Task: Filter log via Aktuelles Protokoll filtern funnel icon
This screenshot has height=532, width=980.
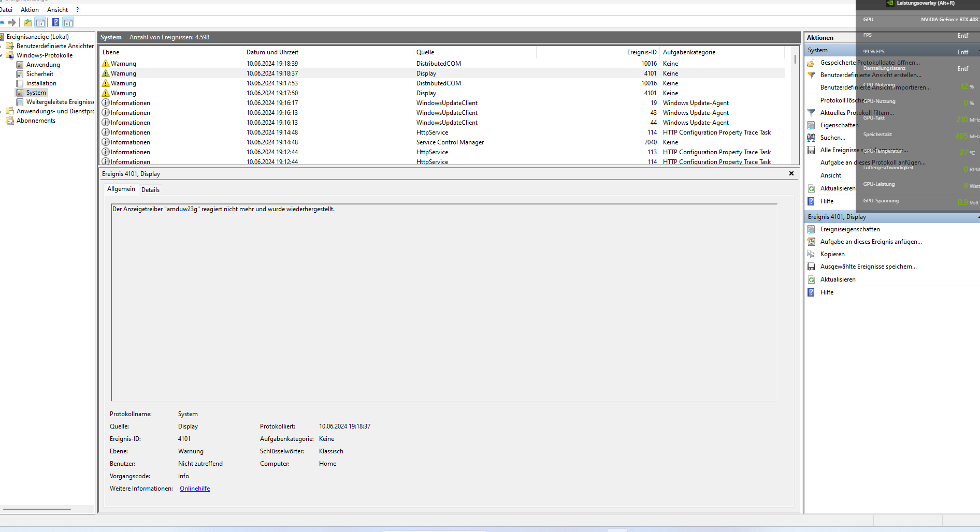Action: coord(811,113)
